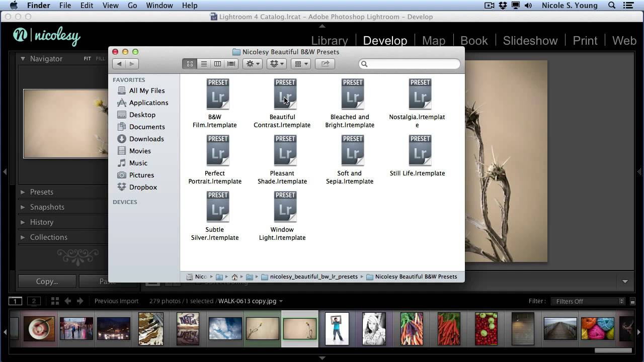Switch Finder to list view
644x362 pixels.
204,64
